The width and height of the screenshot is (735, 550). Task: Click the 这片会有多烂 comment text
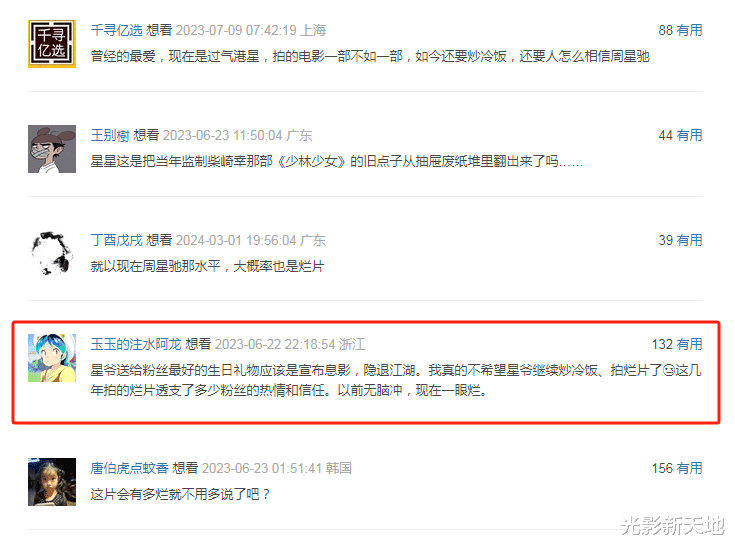180,494
